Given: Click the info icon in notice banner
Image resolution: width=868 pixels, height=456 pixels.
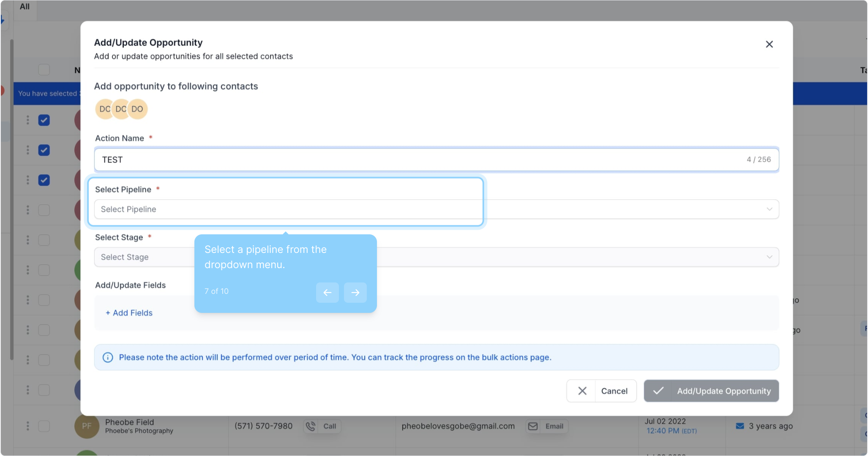Looking at the screenshot, I should coord(108,357).
